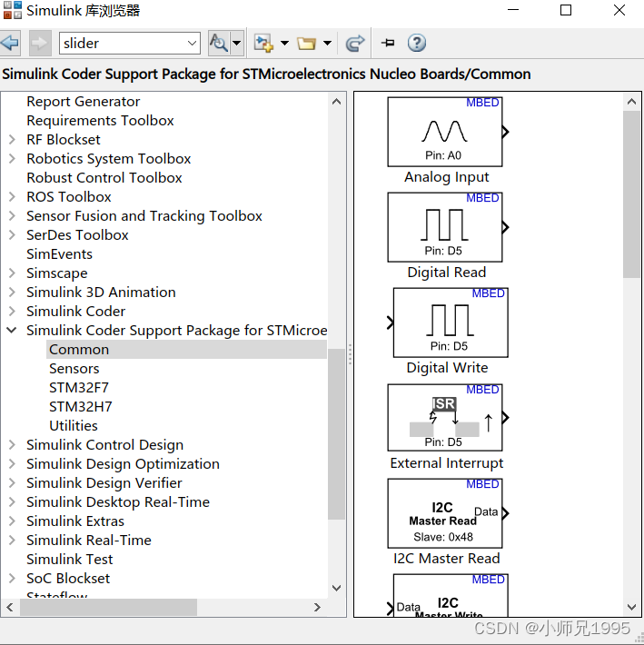The width and height of the screenshot is (644, 645).
Task: Select Requirements Toolbox in the tree
Action: tap(100, 121)
